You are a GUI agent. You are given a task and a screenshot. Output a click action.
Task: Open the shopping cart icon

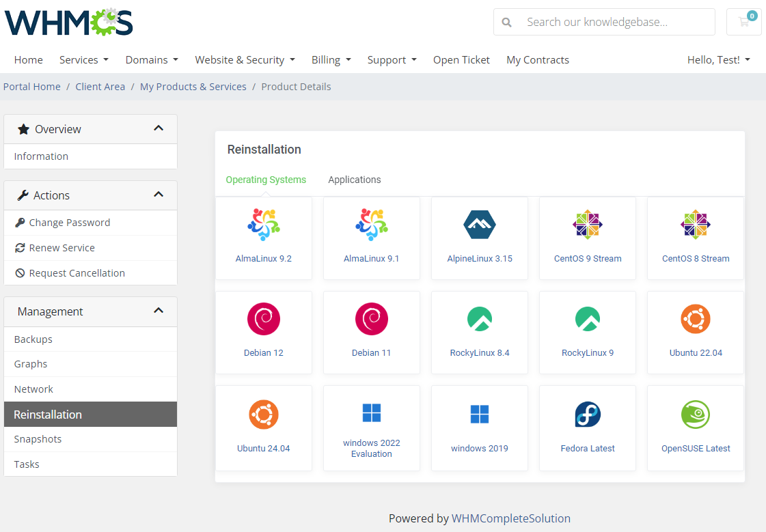[744, 22]
